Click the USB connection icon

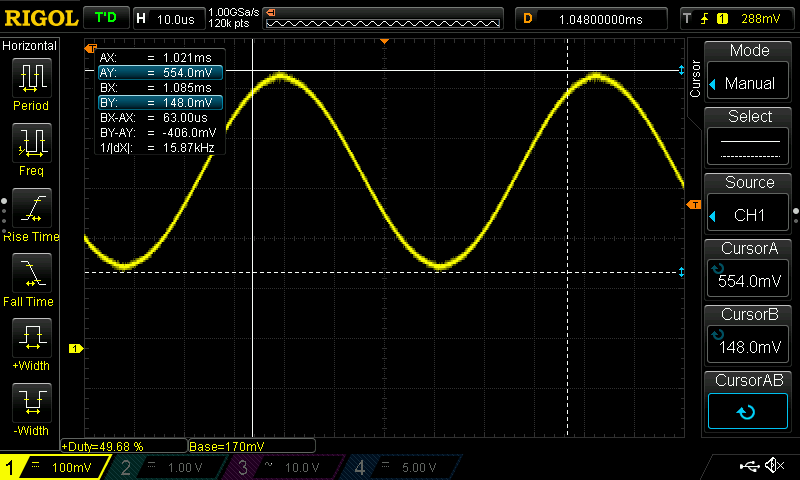(x=749, y=465)
